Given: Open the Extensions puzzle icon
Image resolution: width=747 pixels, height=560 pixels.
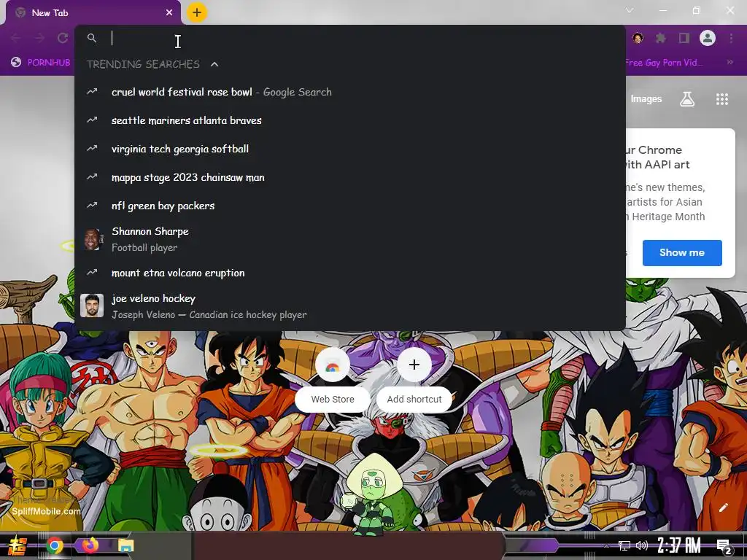Looking at the screenshot, I should 661,38.
